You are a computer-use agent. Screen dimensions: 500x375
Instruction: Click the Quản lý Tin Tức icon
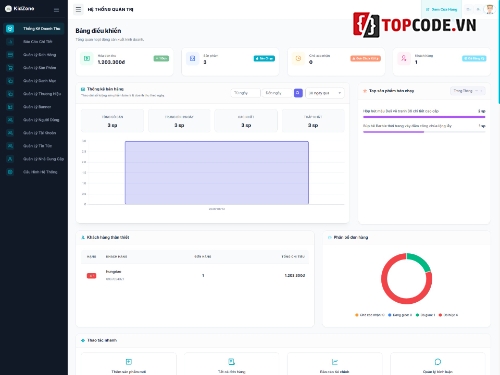point(10,146)
